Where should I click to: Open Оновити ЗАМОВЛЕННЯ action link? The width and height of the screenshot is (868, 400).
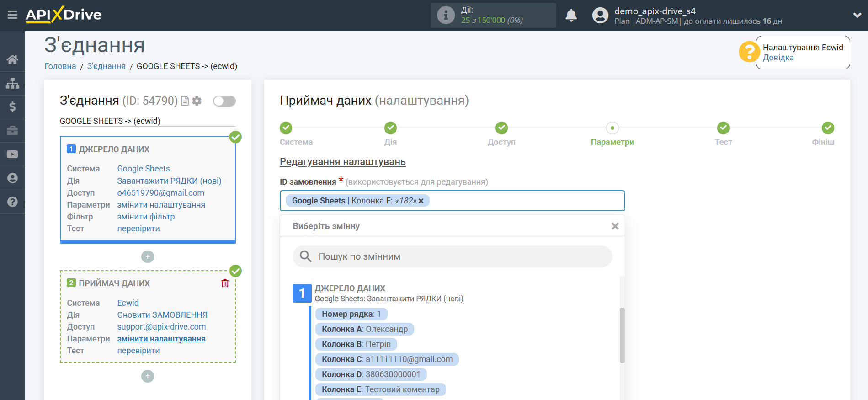pos(162,315)
